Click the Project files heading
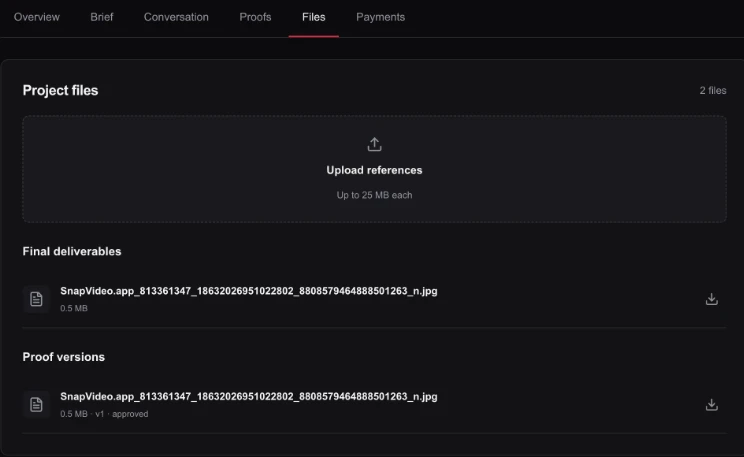744x457 pixels. tap(60, 91)
